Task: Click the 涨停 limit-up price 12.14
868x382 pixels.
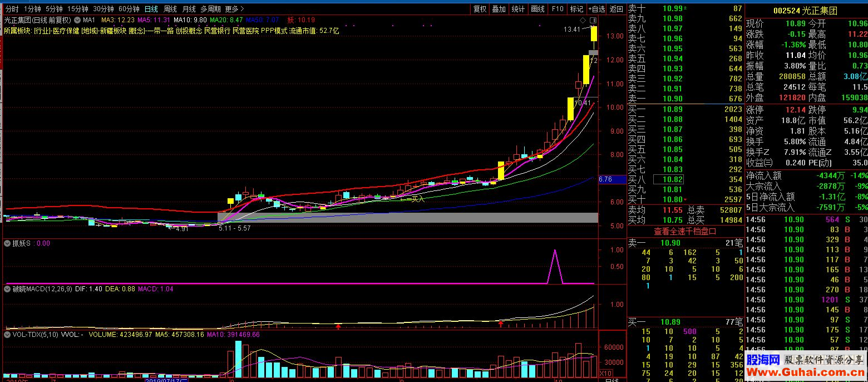Action: click(x=796, y=110)
